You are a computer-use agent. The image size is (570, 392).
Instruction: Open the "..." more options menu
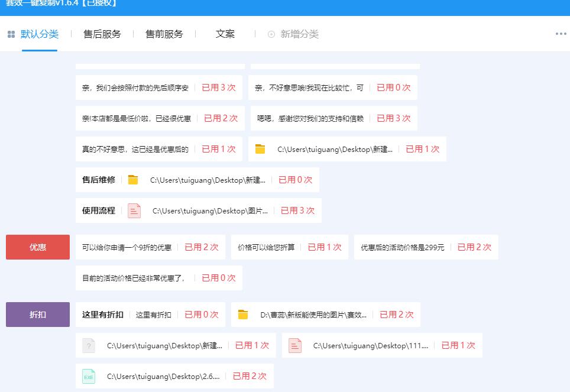560,34
